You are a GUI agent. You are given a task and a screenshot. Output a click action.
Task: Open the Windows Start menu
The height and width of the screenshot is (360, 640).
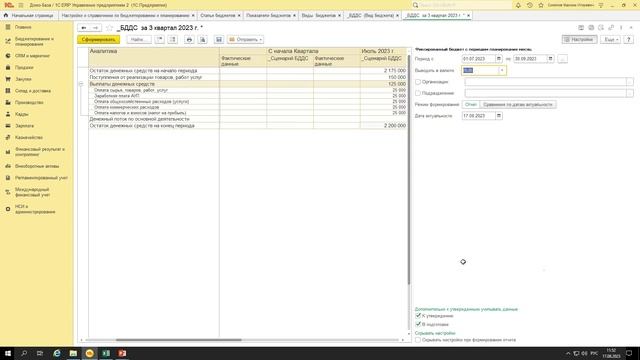click(x=8, y=353)
